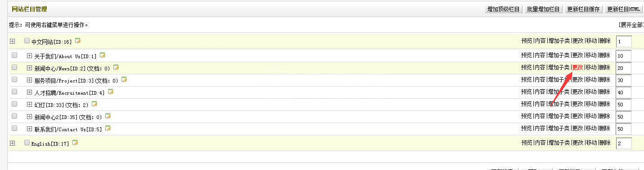Expand the 关于我们/About Us subcategories

[30, 56]
